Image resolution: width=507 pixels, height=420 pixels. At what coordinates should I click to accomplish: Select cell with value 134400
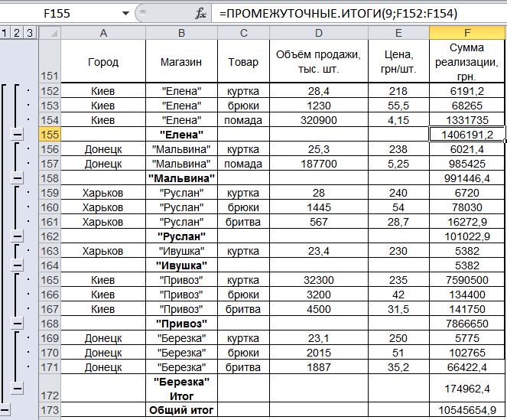pos(467,294)
